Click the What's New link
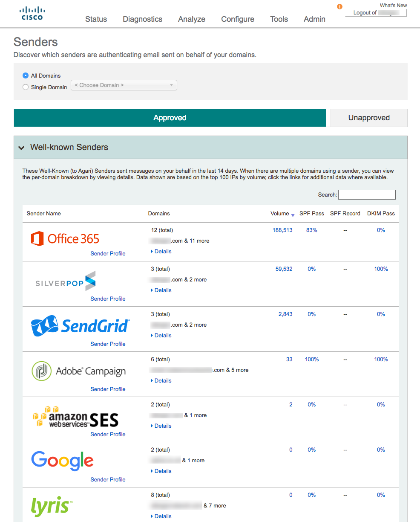Screen dimensions: 420x522 (x=393, y=6)
